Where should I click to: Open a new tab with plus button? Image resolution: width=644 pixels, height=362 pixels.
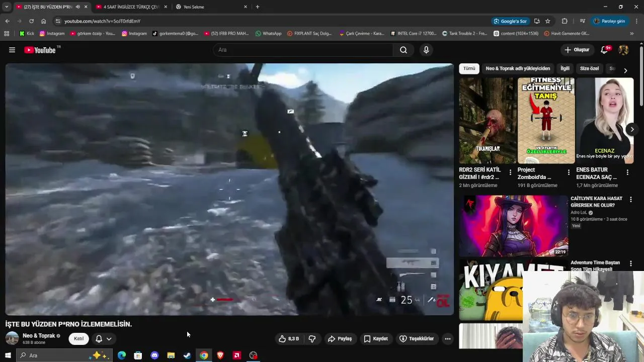258,7
